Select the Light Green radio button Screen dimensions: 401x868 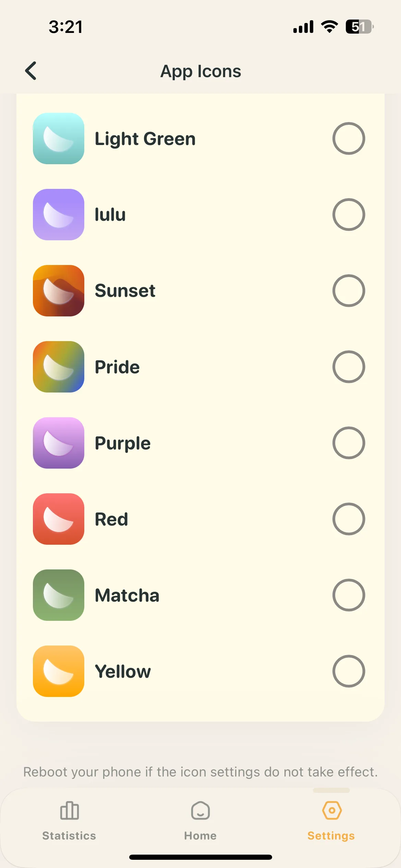click(x=349, y=138)
